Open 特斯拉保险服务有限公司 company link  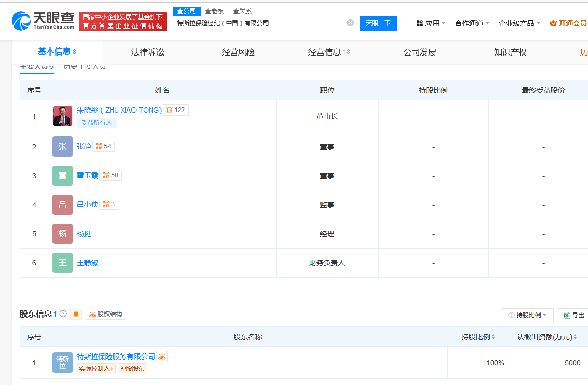(x=116, y=356)
